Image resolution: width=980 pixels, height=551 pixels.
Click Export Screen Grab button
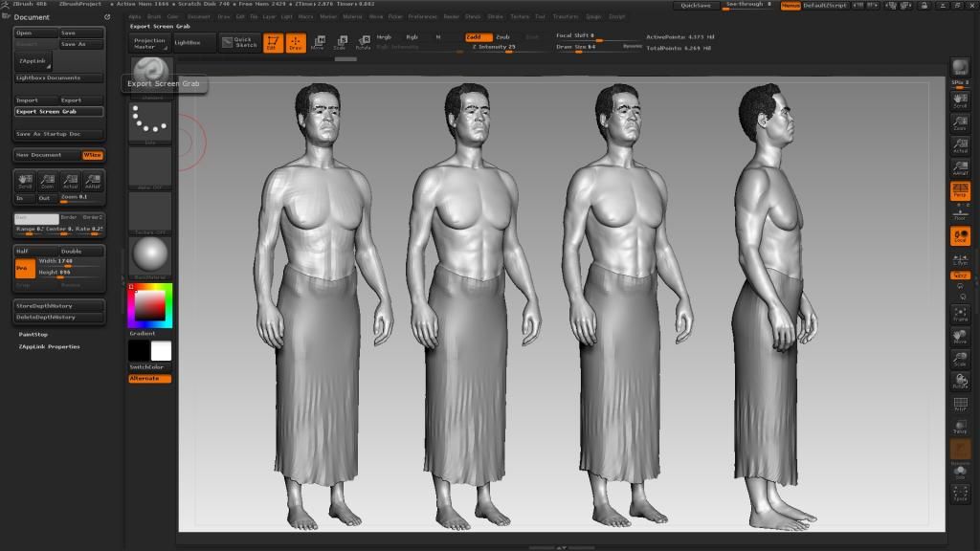tap(58, 111)
